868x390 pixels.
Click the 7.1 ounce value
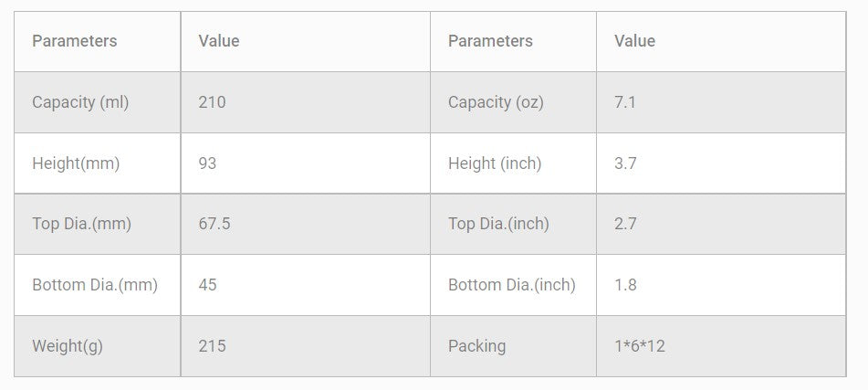click(x=625, y=102)
